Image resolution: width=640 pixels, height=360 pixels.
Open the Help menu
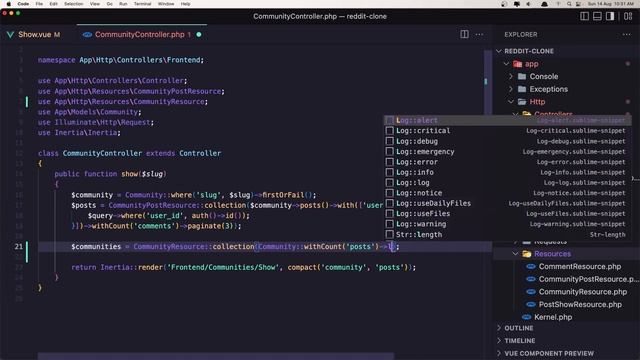[185, 4]
